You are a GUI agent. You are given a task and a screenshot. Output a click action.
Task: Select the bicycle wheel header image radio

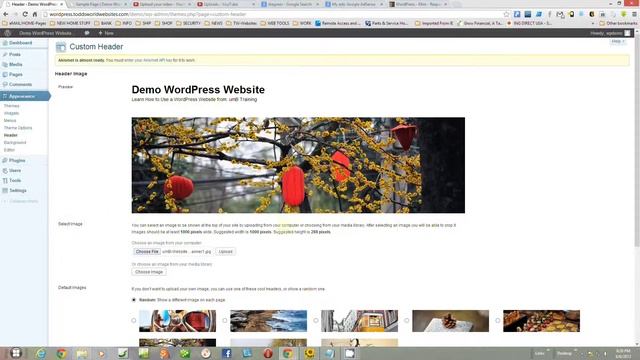pyautogui.click(x=133, y=320)
